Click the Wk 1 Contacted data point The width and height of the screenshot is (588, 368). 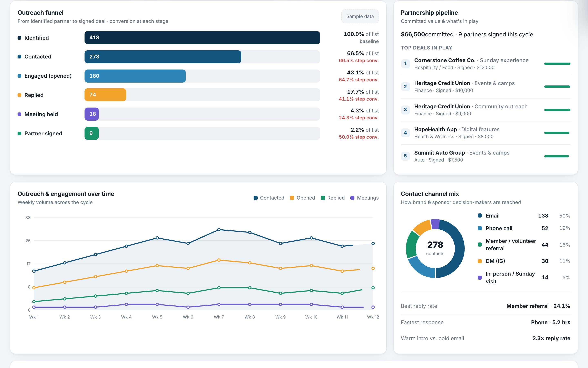pos(34,271)
